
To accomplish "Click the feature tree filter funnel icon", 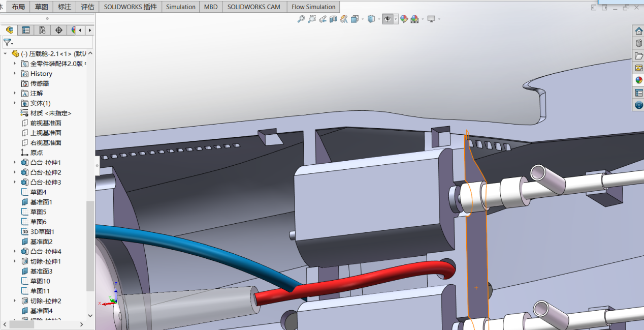I will tap(7, 43).
